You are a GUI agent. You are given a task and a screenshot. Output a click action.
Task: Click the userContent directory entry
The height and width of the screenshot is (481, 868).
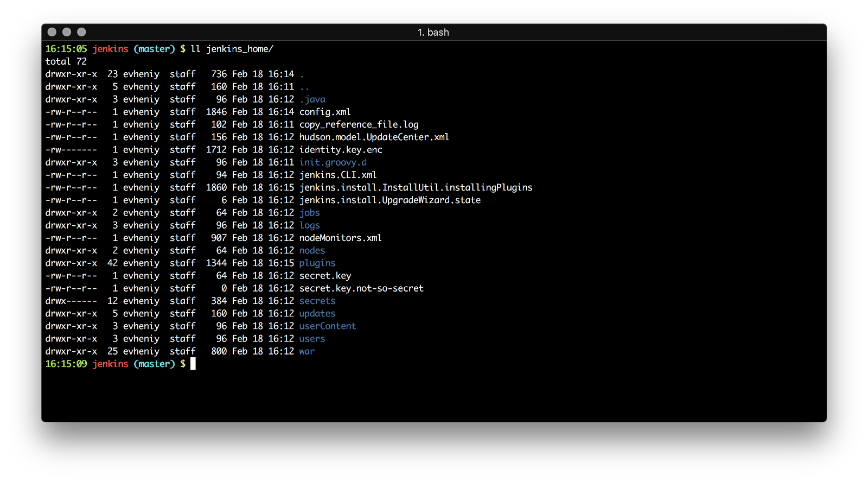(328, 326)
